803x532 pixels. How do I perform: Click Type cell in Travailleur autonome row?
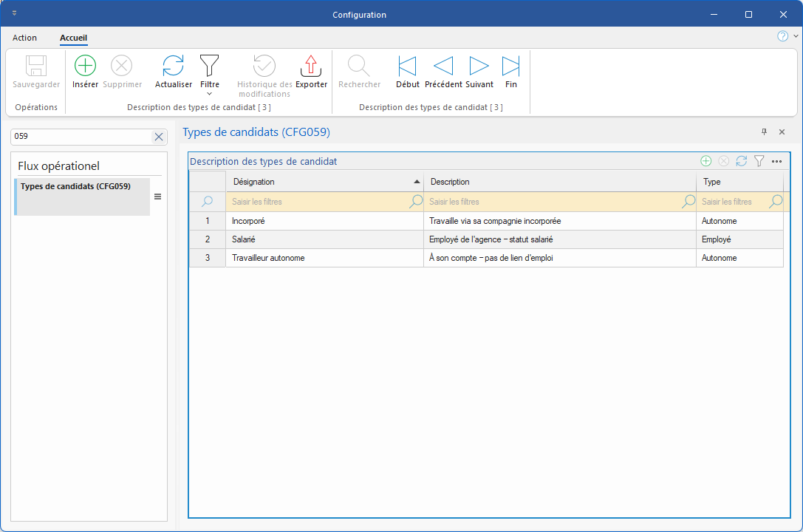click(739, 258)
